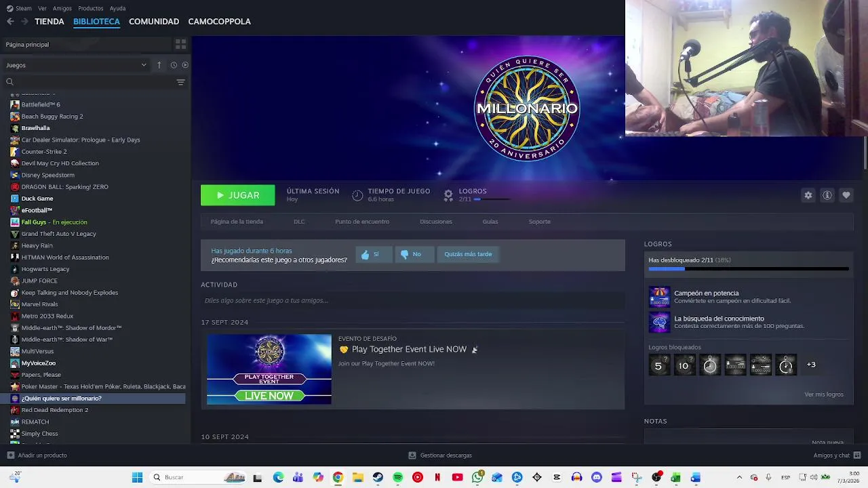Viewport: 868px width, 488px height.
Task: Open Steam from the Windows taskbar
Action: 378,477
